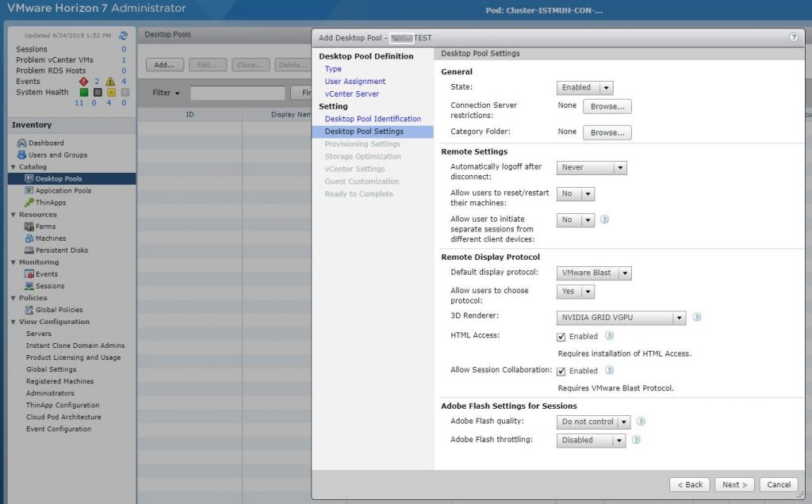Open Event Configuration
812x504 pixels.
pos(59,429)
